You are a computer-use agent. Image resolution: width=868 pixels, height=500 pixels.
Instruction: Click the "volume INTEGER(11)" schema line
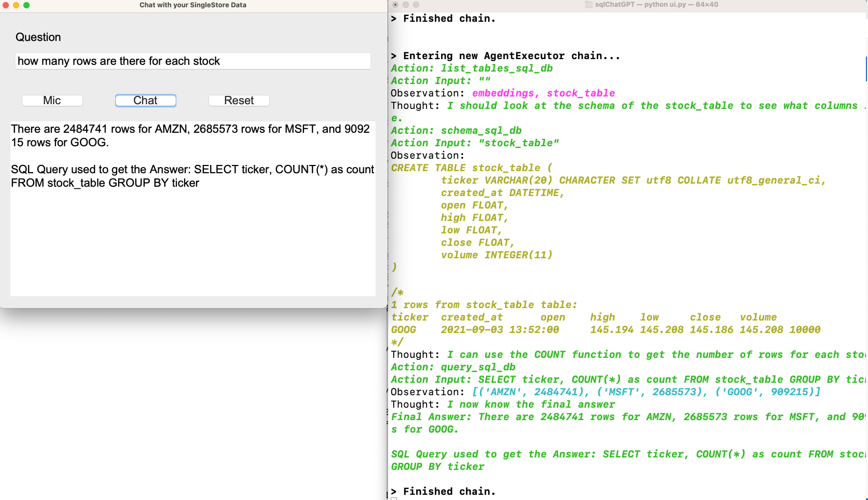pos(497,255)
